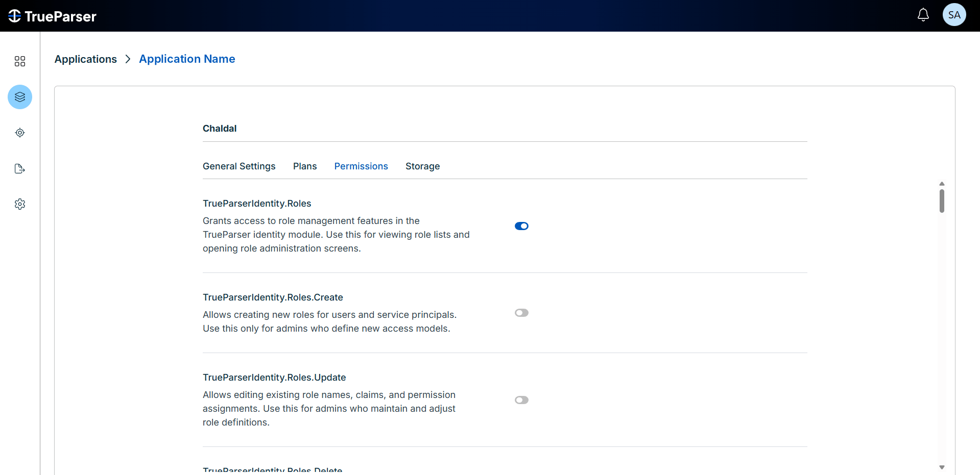
Task: Go back to Applications breadcrumb
Action: pos(86,59)
